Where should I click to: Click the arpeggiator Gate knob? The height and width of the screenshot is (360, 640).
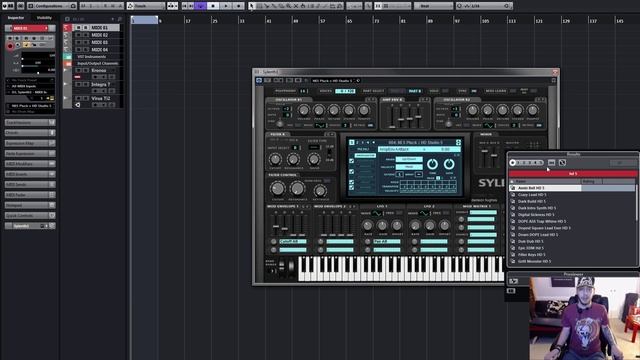[449, 164]
